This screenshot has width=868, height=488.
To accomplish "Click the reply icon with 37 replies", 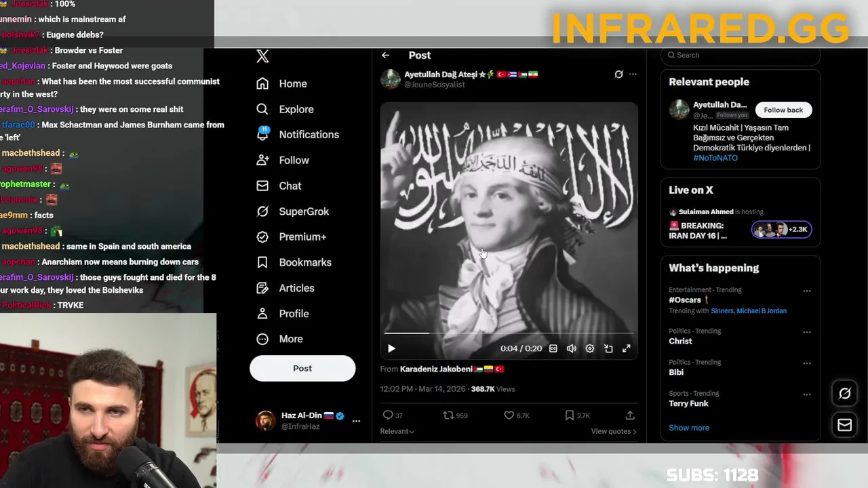I will [x=393, y=415].
